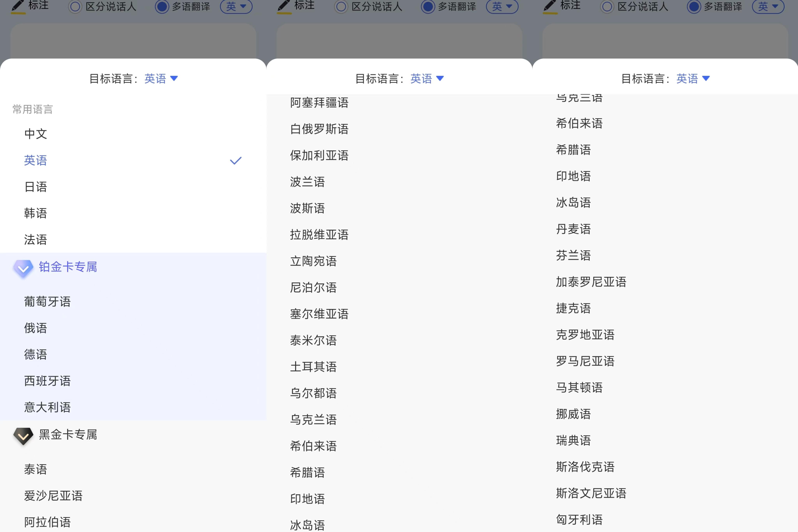798x532 pixels.
Task: Collapse 目标语言 英语 dropdown in right panel
Action: point(693,79)
